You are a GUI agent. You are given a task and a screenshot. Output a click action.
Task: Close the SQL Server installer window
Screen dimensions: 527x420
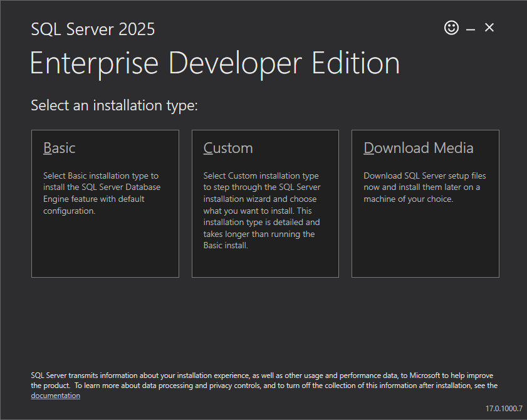click(x=489, y=28)
